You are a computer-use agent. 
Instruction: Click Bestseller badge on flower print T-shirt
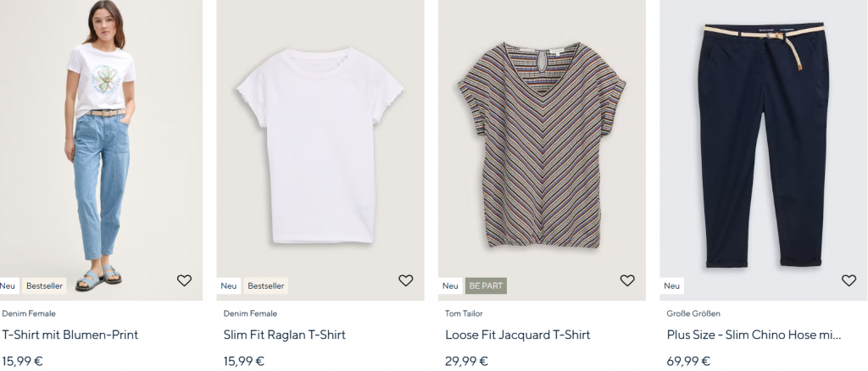click(x=44, y=285)
